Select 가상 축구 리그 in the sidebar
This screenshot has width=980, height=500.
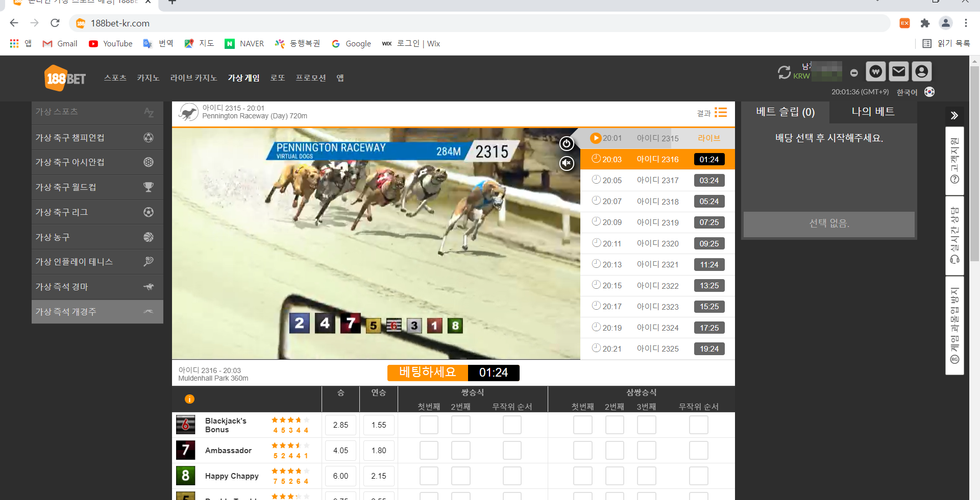point(98,212)
